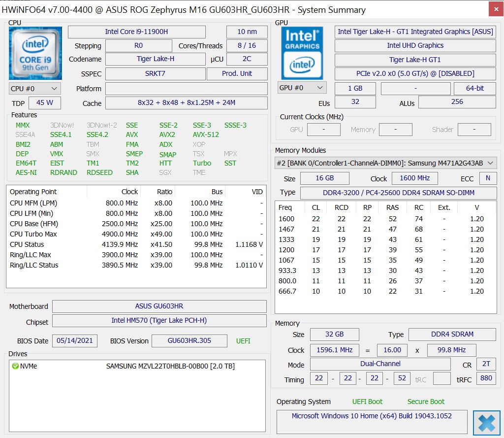
Task: Open the GPU #0 selector dropdown
Action: tap(302, 88)
